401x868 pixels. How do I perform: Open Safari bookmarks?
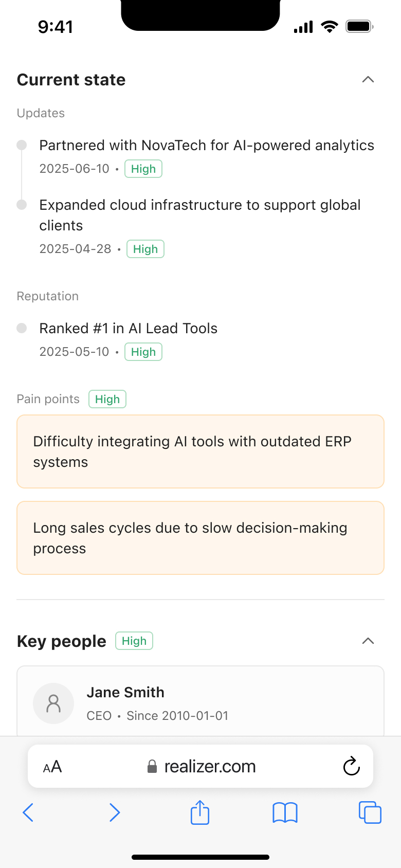click(285, 812)
